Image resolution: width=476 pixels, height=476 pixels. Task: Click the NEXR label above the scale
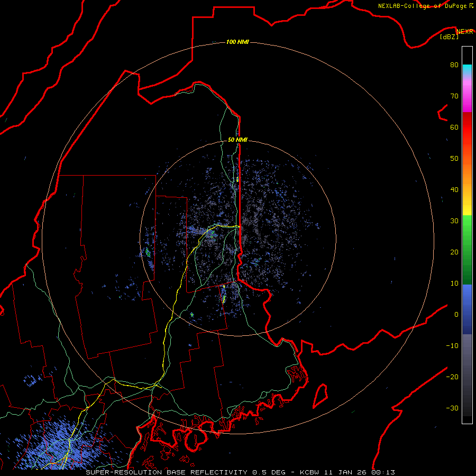point(465,32)
